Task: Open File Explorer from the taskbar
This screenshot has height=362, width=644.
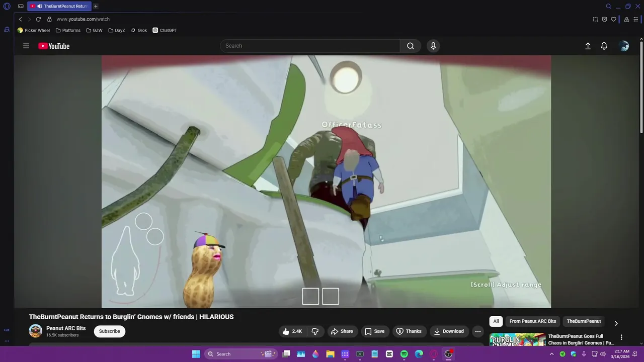Action: click(x=330, y=354)
